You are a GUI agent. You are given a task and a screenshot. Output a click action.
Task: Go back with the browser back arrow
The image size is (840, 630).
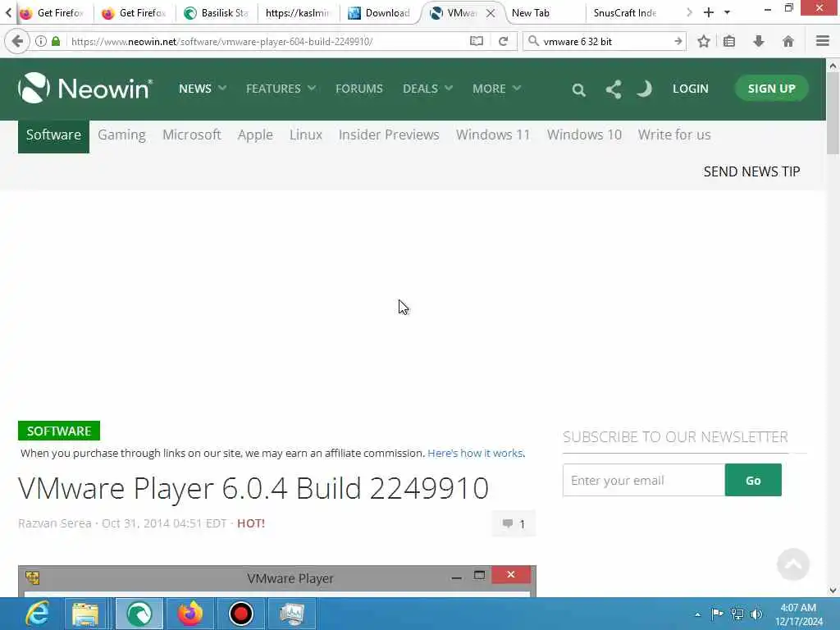tap(17, 41)
